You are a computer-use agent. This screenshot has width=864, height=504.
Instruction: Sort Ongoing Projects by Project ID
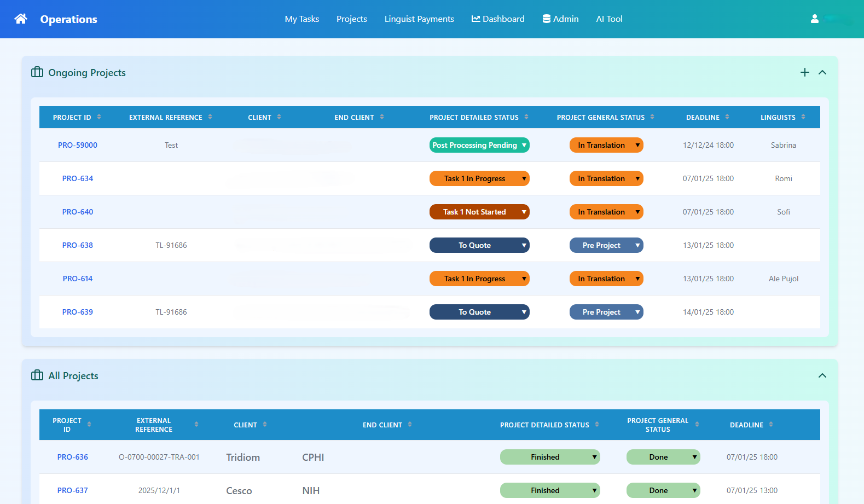[x=99, y=117]
